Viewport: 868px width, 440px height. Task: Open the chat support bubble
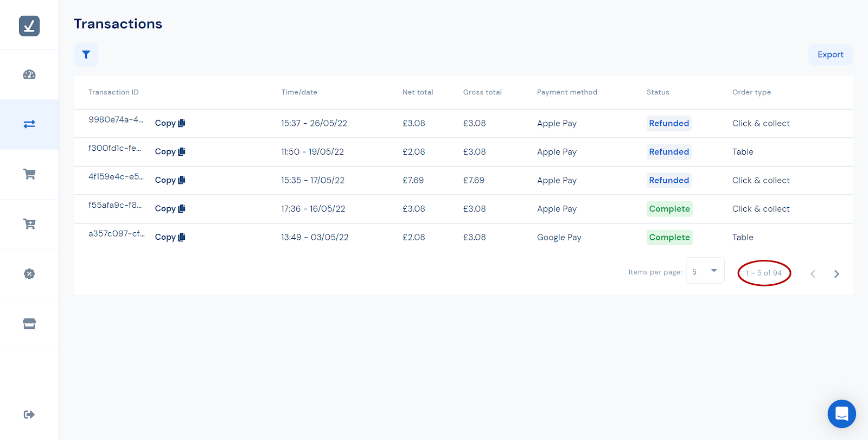click(841, 414)
